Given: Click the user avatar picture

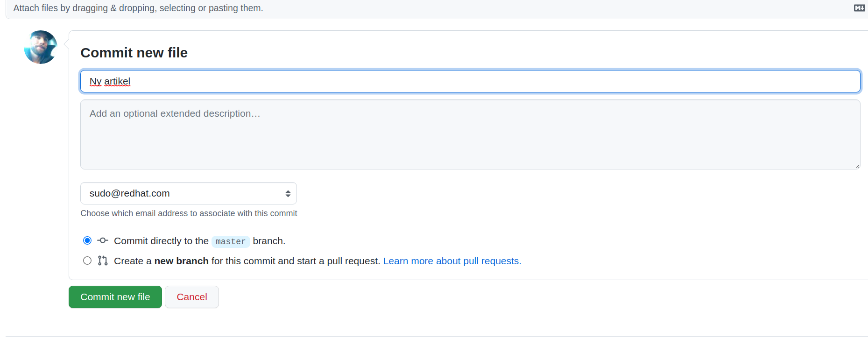Looking at the screenshot, I should (41, 47).
